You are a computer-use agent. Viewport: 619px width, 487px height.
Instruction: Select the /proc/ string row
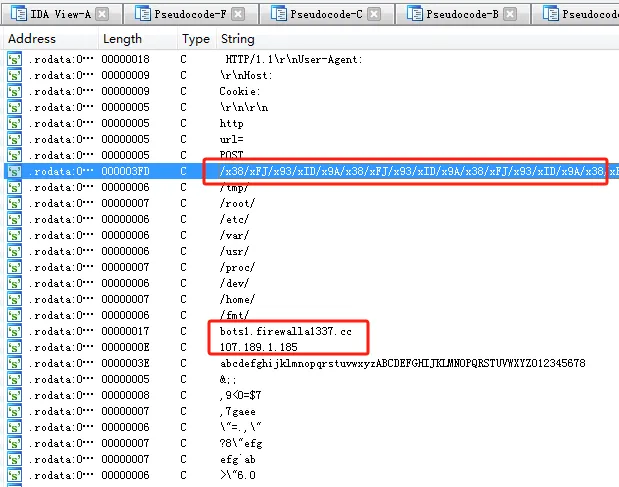click(x=237, y=267)
